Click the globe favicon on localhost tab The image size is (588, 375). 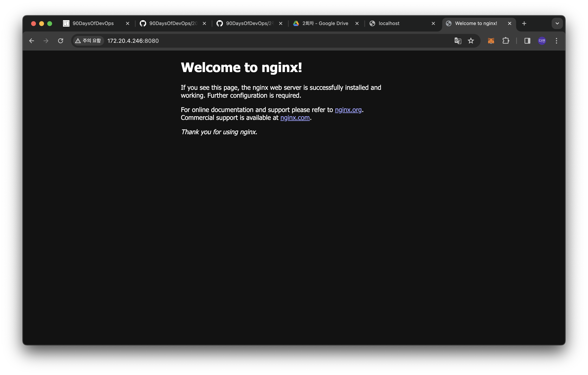click(372, 23)
